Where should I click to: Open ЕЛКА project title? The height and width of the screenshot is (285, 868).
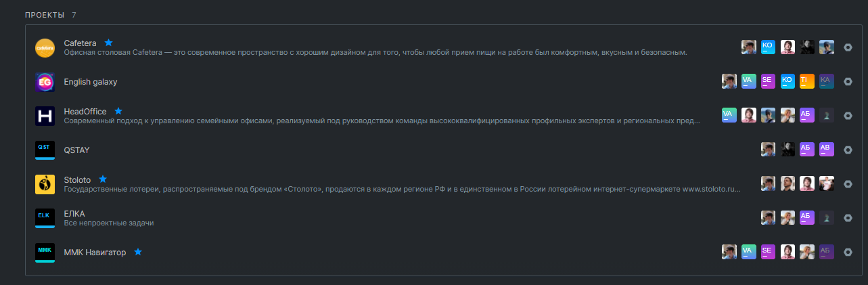(x=74, y=213)
